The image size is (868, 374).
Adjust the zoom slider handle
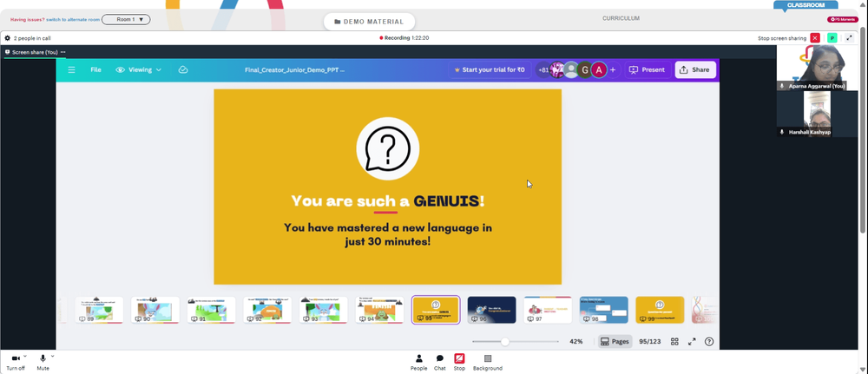(x=505, y=341)
